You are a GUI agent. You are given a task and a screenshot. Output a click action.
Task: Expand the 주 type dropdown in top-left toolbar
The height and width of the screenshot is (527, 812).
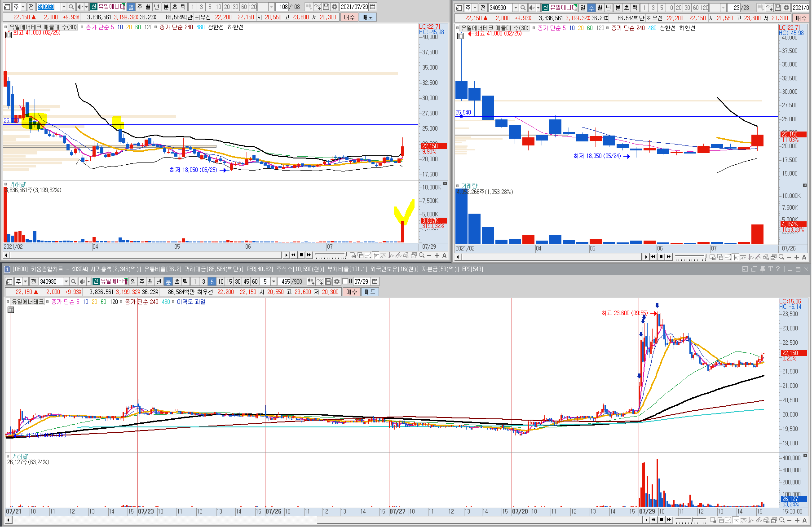point(23,7)
